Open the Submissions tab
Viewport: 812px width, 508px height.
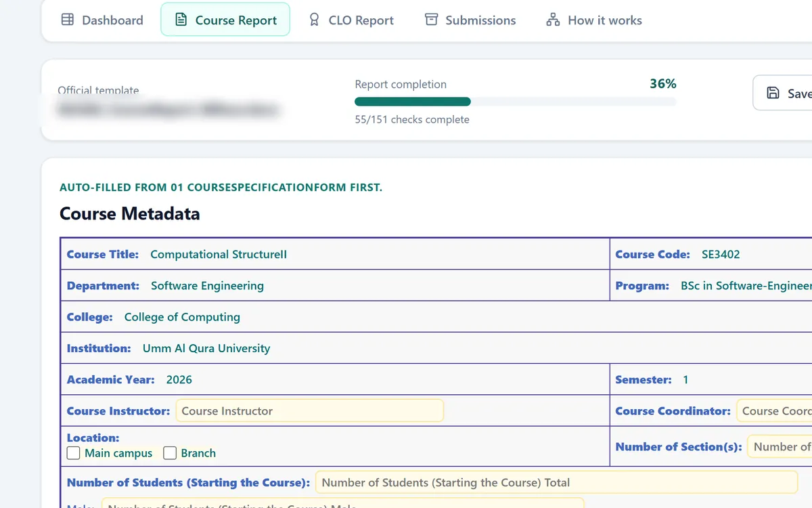click(x=470, y=20)
